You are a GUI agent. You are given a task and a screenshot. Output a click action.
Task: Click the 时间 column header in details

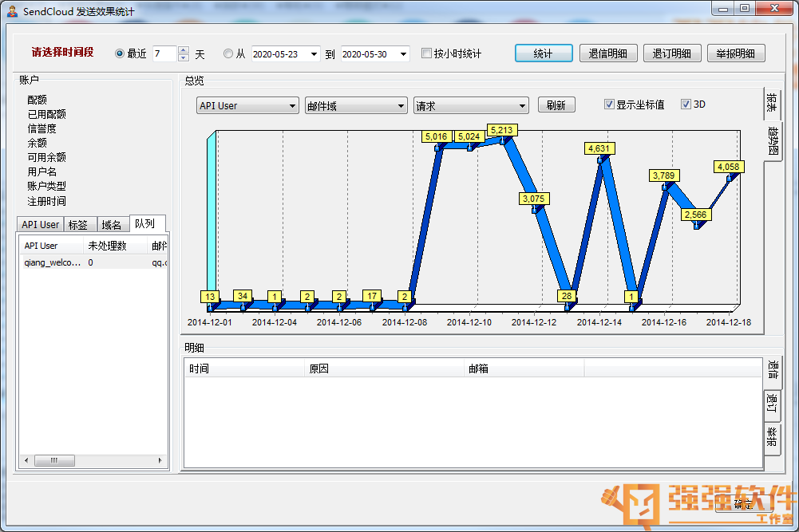[244, 368]
